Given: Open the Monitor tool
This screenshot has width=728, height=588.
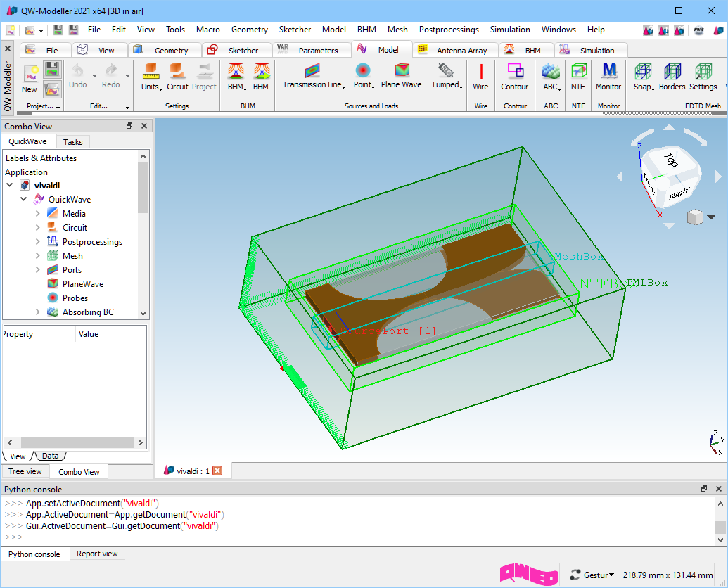Looking at the screenshot, I should coord(608,77).
